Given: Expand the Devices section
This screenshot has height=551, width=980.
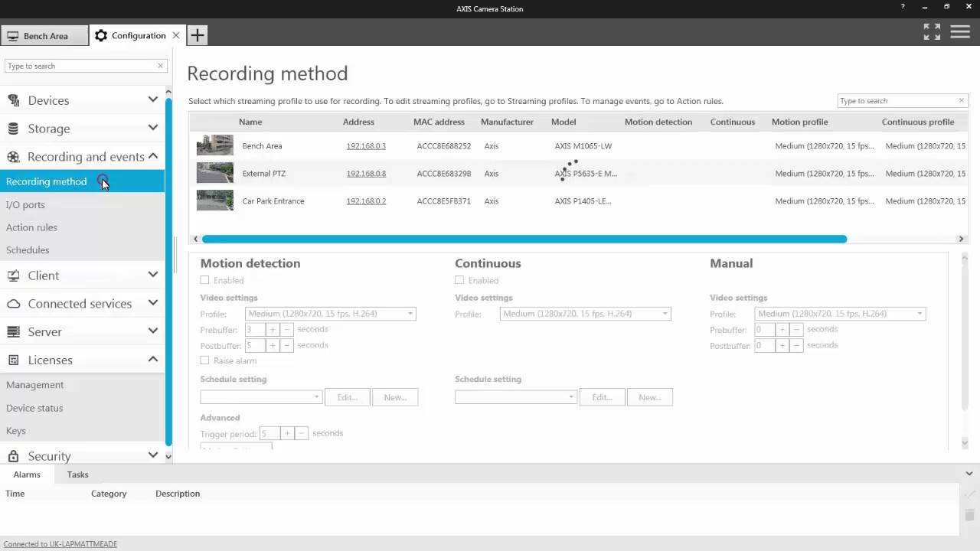Looking at the screenshot, I should tap(152, 100).
